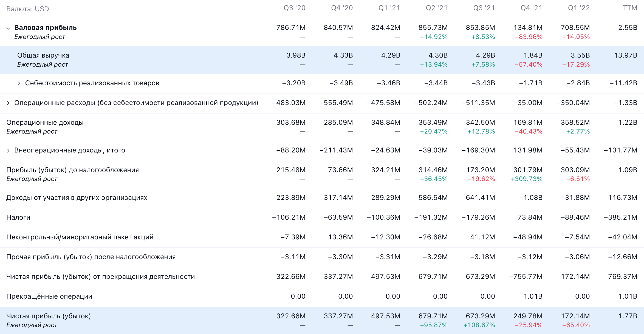Click revenue growth −57.40%
Viewport: 644px width, 334px height.
click(x=529, y=65)
